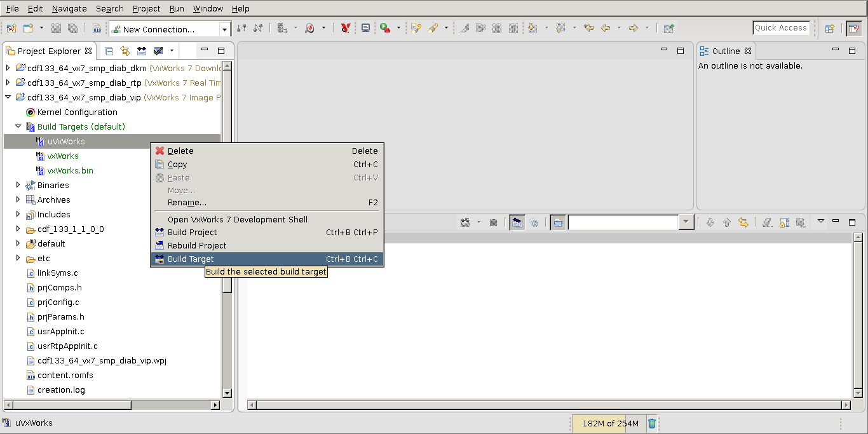Open the New Connection dropdown
Image resolution: width=868 pixels, height=434 pixels.
point(224,29)
